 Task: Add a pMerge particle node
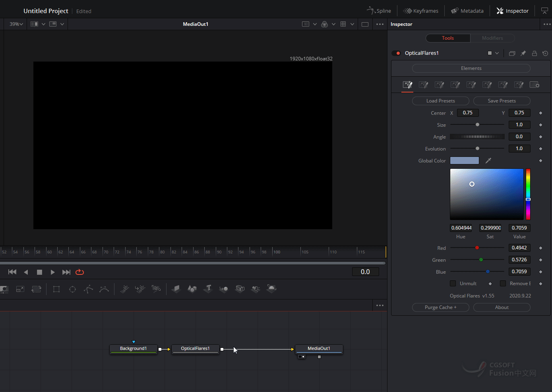(140, 289)
